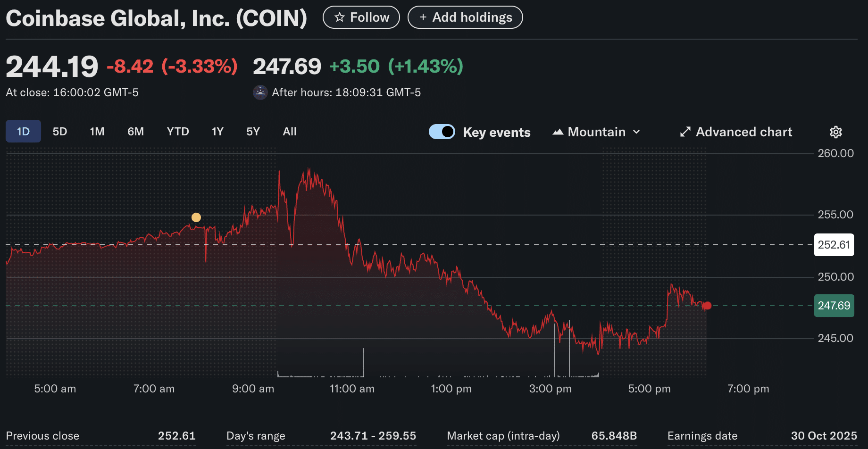868x449 pixels.
Task: Open the chart settings gear
Action: pos(836,132)
